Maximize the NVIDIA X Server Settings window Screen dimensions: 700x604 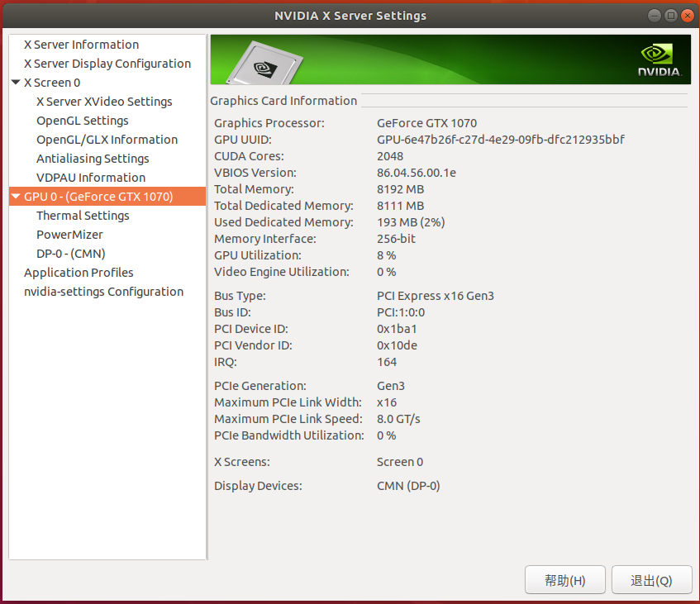[x=670, y=16]
